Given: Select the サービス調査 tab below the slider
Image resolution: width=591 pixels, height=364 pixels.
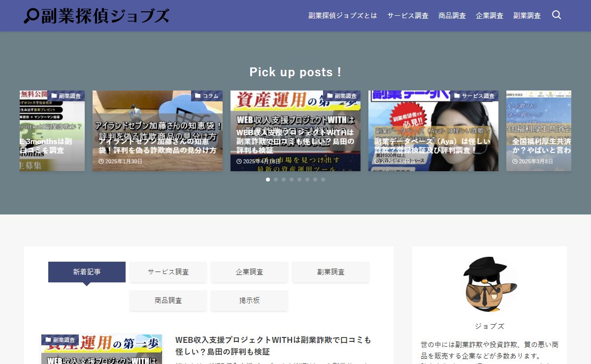Looking at the screenshot, I should click(x=168, y=272).
